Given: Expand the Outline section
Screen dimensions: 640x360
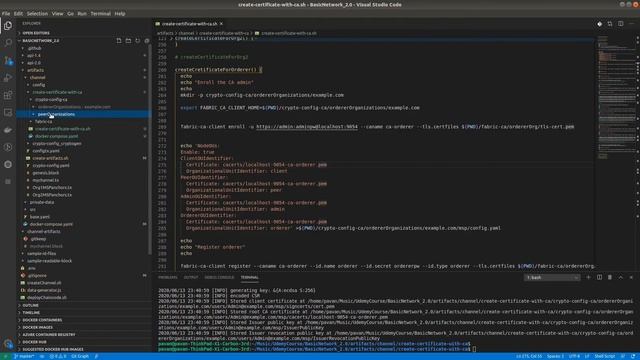Looking at the screenshot, I should 31,305.
